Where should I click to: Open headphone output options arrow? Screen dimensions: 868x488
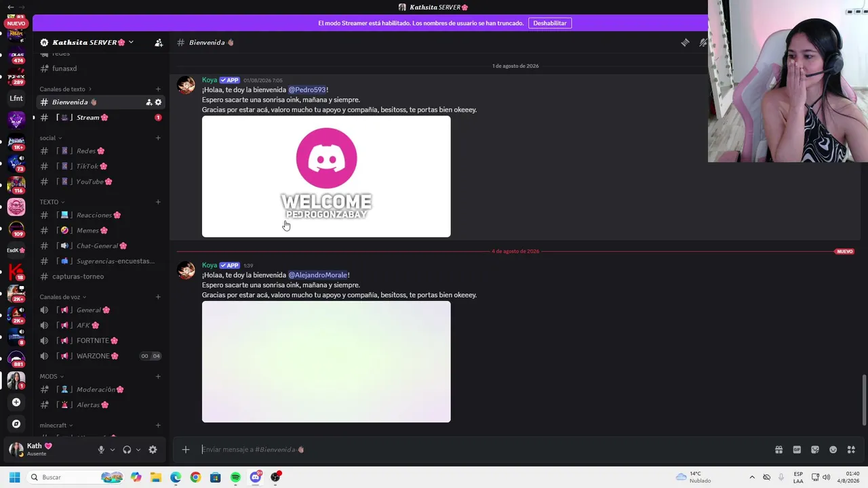tap(138, 449)
